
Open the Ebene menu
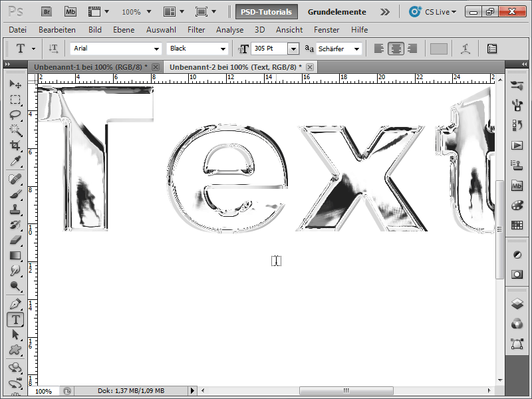point(124,30)
